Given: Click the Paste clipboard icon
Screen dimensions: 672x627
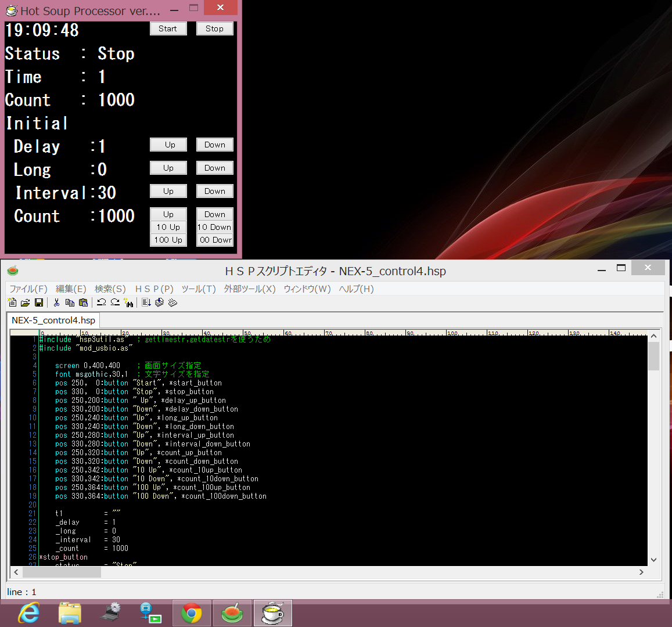Looking at the screenshot, I should (x=83, y=302).
